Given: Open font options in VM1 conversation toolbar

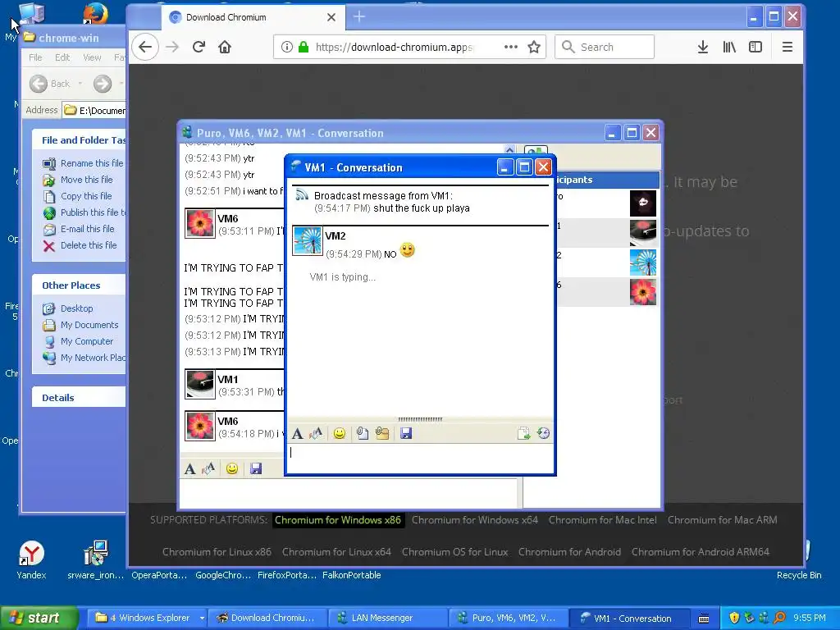Looking at the screenshot, I should (297, 433).
